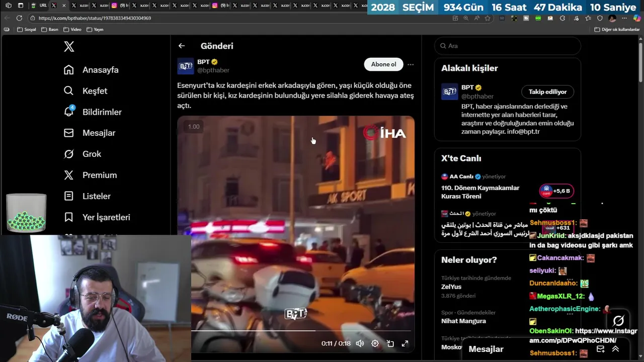Open Mesajlar in the left sidebar

pos(90,133)
